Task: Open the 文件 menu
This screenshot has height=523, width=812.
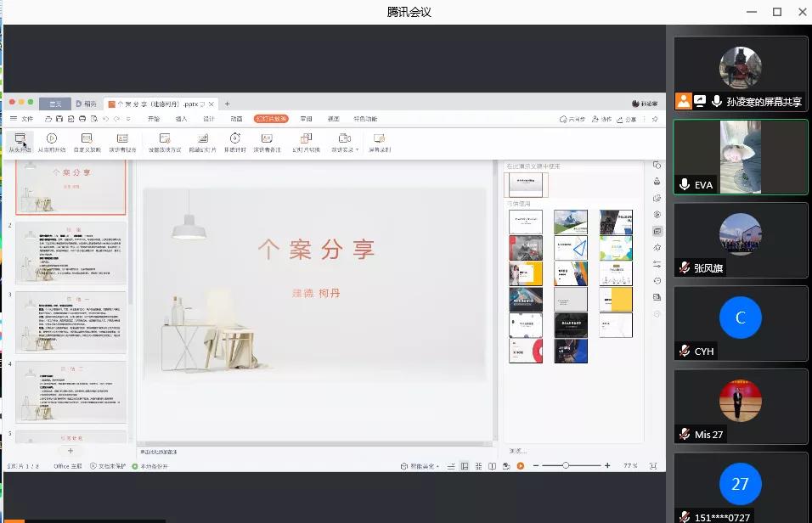Action: pyautogui.click(x=27, y=120)
